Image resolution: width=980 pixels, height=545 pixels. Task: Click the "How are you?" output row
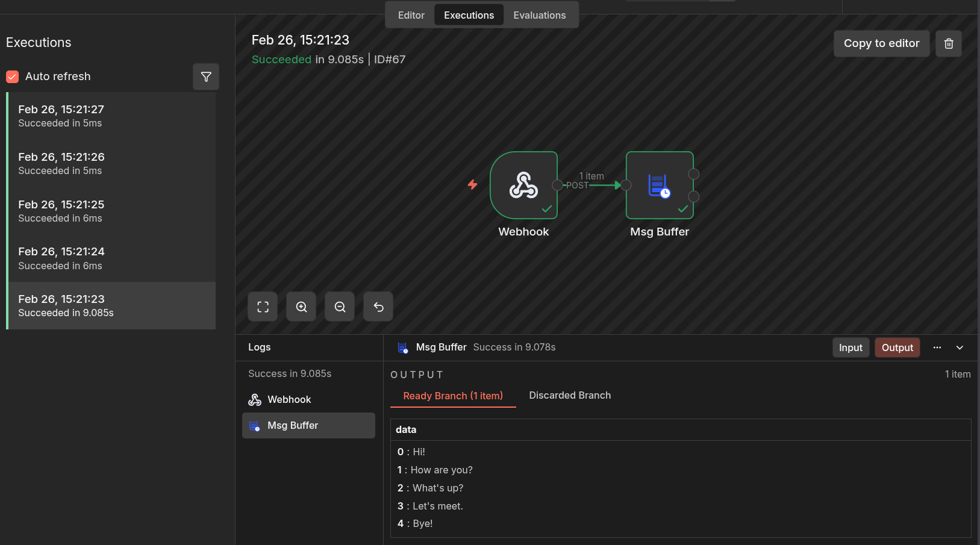(x=435, y=470)
